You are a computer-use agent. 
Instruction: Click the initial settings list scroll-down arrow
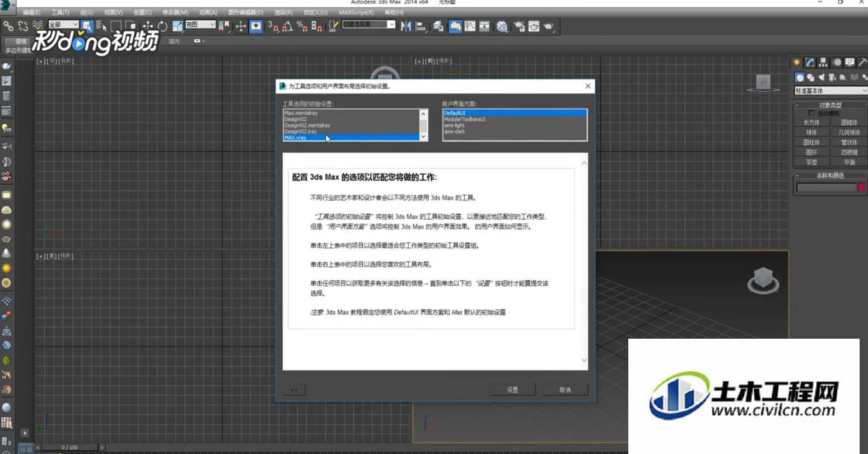point(423,137)
